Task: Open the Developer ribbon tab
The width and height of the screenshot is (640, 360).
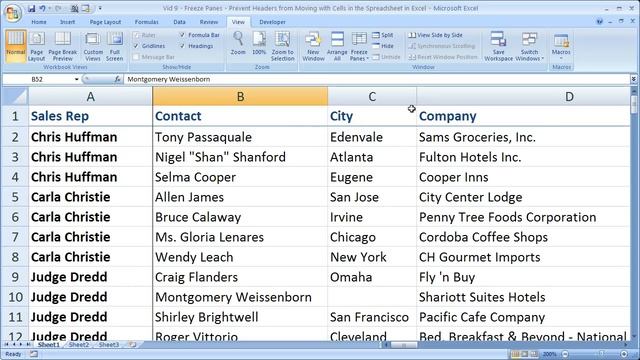Action: point(272,22)
